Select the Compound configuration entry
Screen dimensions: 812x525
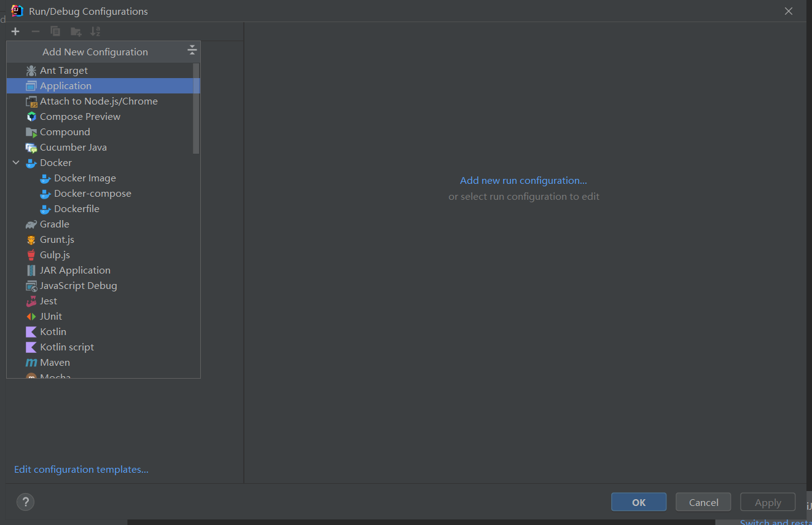[x=103, y=132]
